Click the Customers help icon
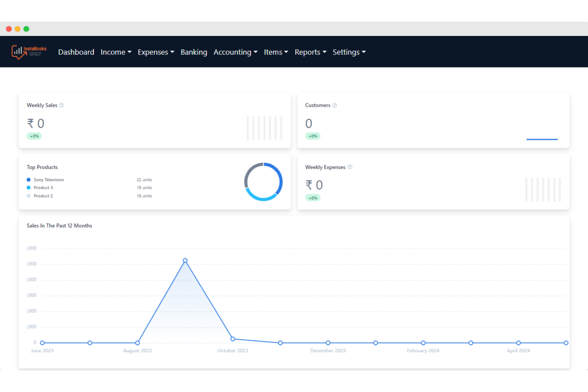 [x=335, y=105]
